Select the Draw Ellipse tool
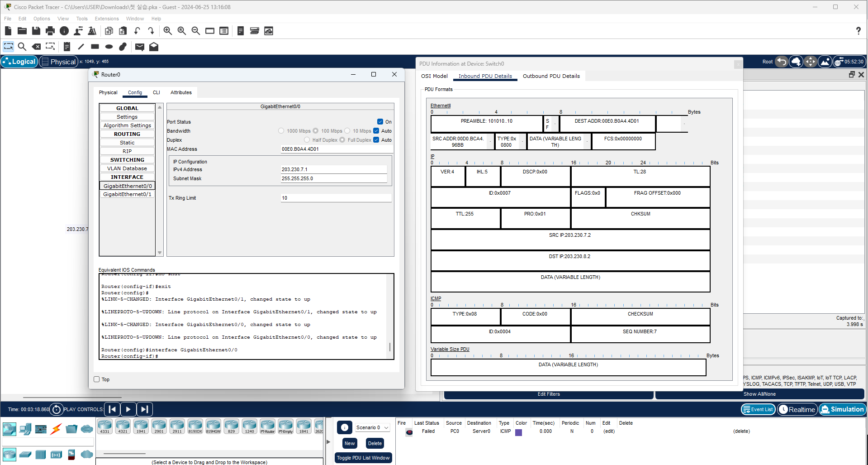The width and height of the screenshot is (868, 465). [109, 47]
